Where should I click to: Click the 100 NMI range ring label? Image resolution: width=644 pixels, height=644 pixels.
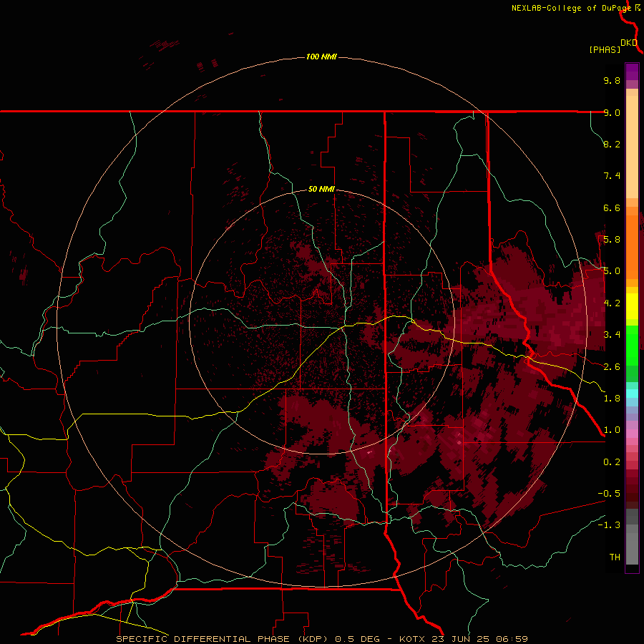[321, 57]
